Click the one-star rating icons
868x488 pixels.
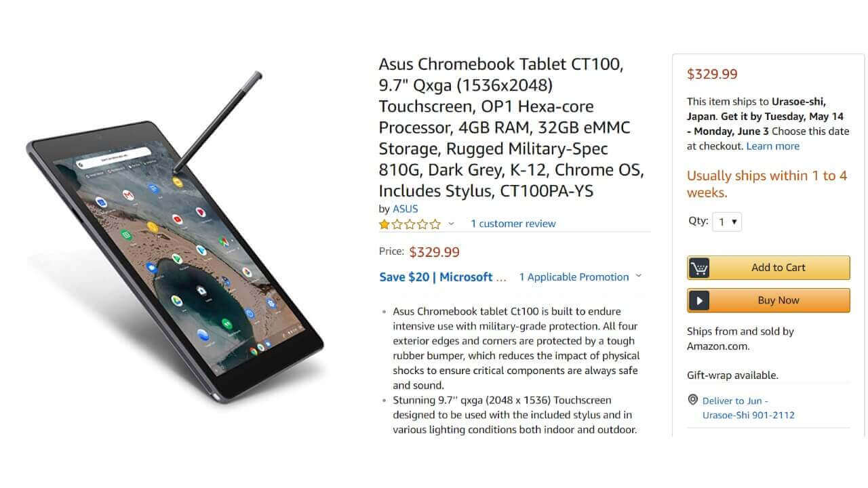(410, 224)
